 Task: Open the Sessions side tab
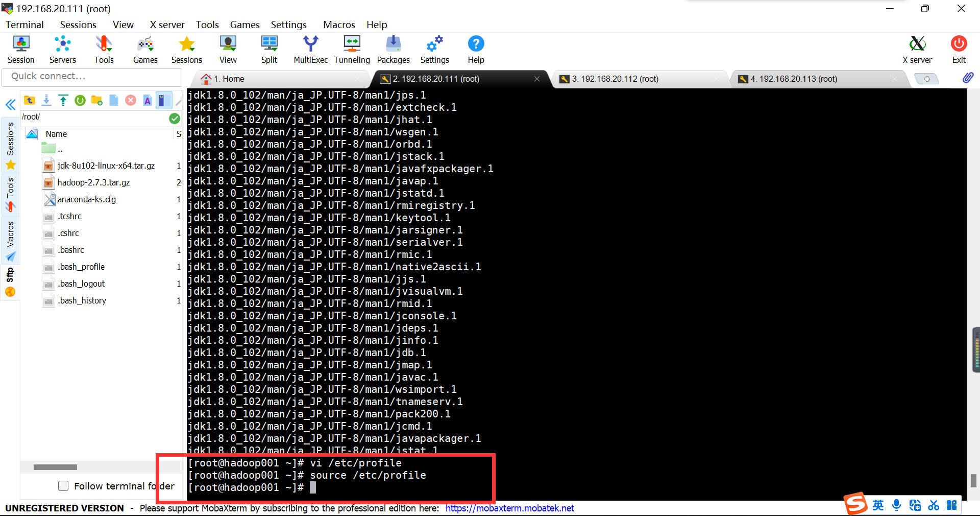click(10, 145)
